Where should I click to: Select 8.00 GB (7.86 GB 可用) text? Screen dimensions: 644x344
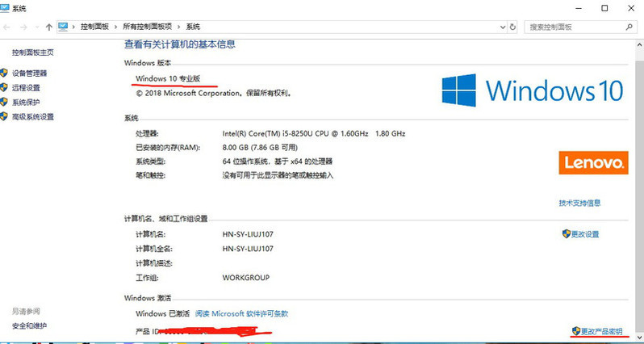coord(260,147)
